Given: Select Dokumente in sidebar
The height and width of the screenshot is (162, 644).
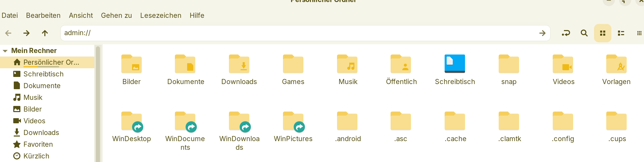Looking at the screenshot, I should 47,86.
